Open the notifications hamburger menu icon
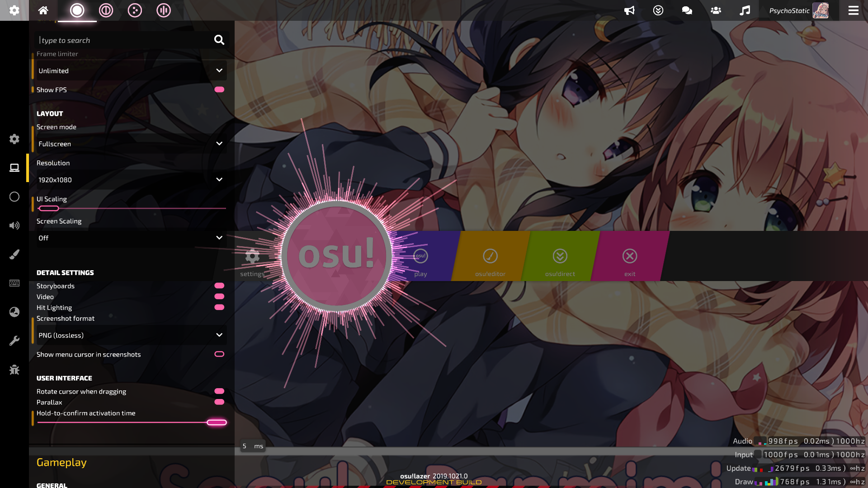This screenshot has height=488, width=868. 854,10
